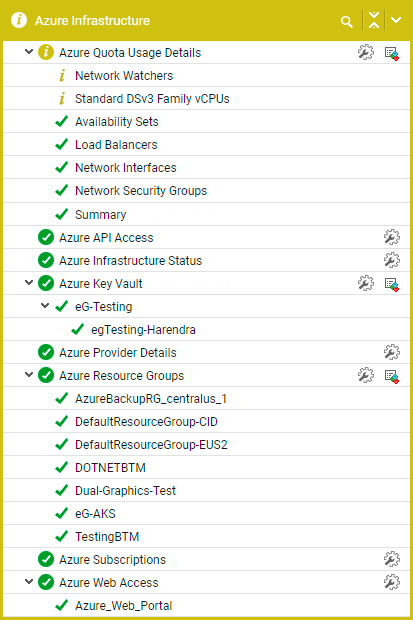Click the collapse-all arrows icon in header
Image resolution: width=413 pixels, height=620 pixels.
pyautogui.click(x=374, y=20)
